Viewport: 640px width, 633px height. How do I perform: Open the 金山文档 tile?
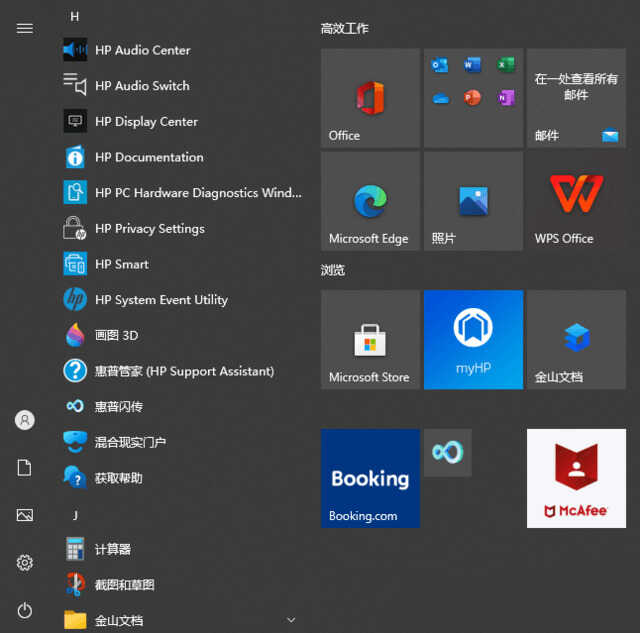(576, 340)
